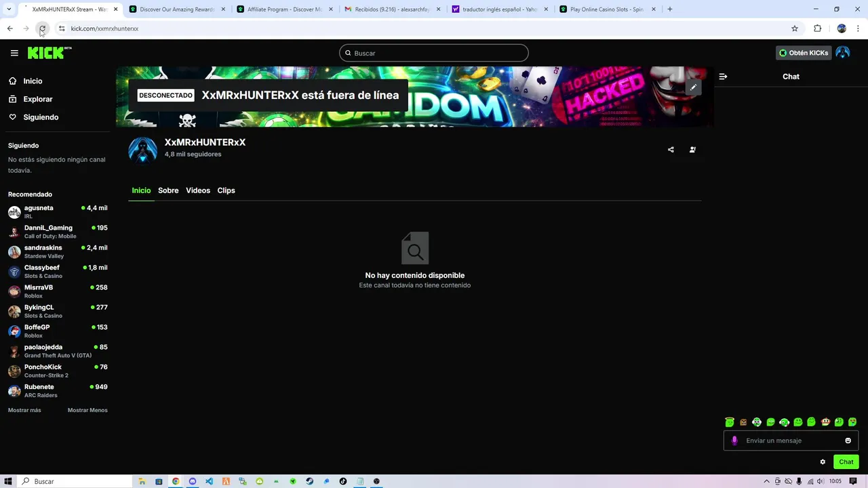Open Steam from the taskbar
Viewport: 868px width, 488px height.
[x=309, y=481]
